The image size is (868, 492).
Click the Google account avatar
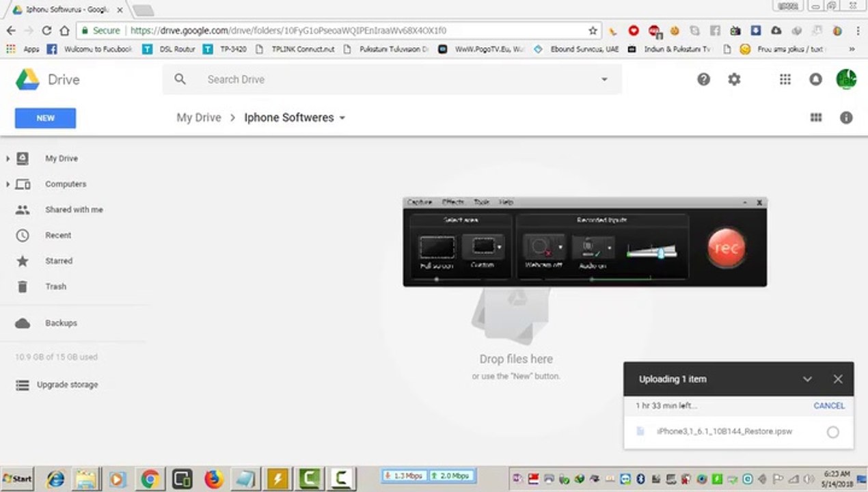(846, 79)
